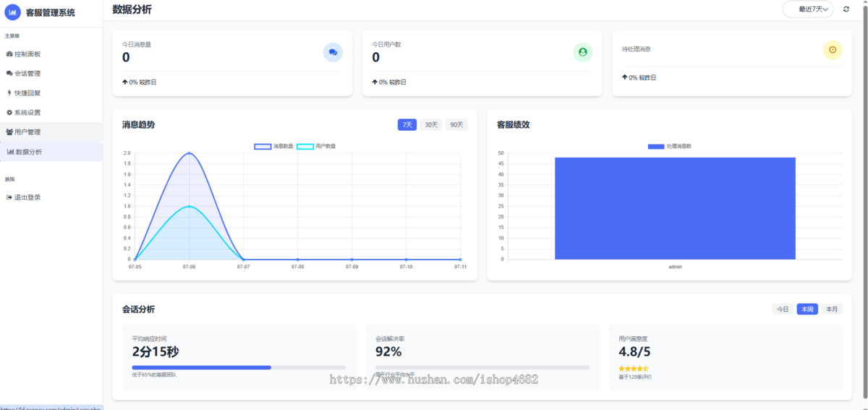Viewport: 868px width, 410px height.
Task: Click the 客服绩效 chart title
Action: 514,125
